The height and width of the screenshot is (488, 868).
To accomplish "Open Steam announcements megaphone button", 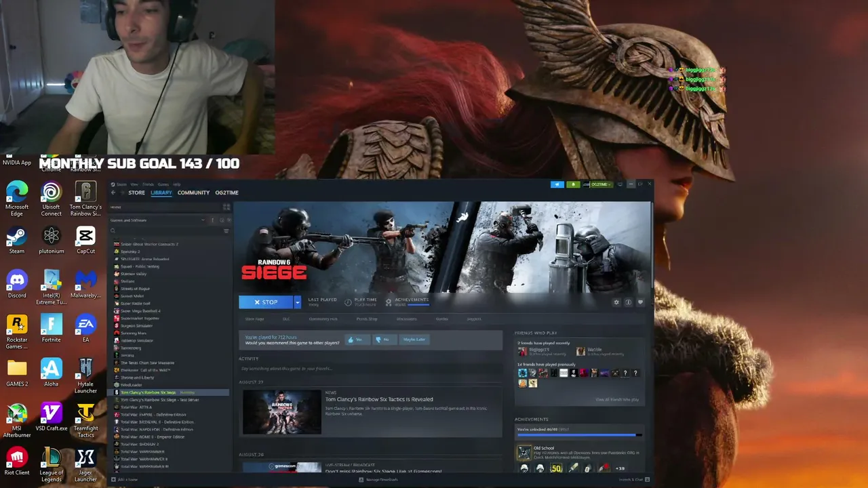I will [557, 184].
